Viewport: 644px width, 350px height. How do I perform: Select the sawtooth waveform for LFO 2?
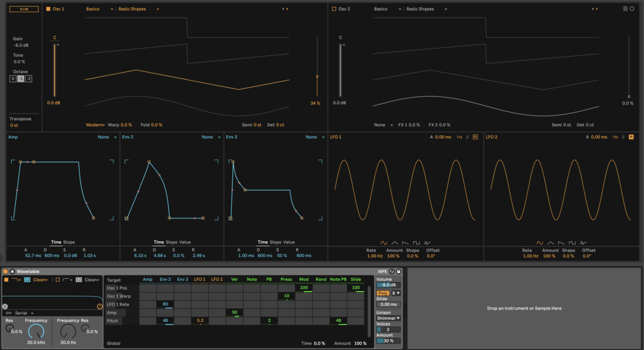561,243
